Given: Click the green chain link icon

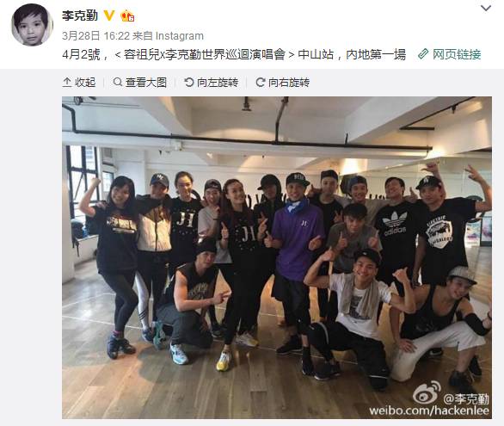Looking at the screenshot, I should coord(423,54).
